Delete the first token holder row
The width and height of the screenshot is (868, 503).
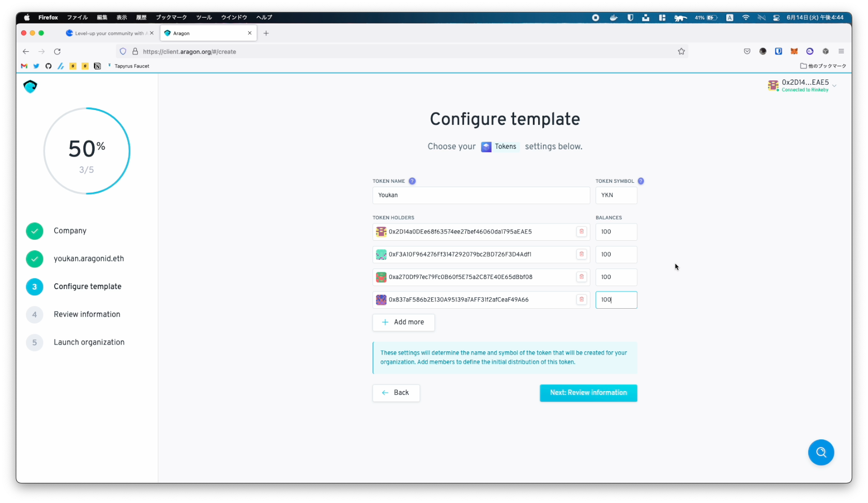581,232
